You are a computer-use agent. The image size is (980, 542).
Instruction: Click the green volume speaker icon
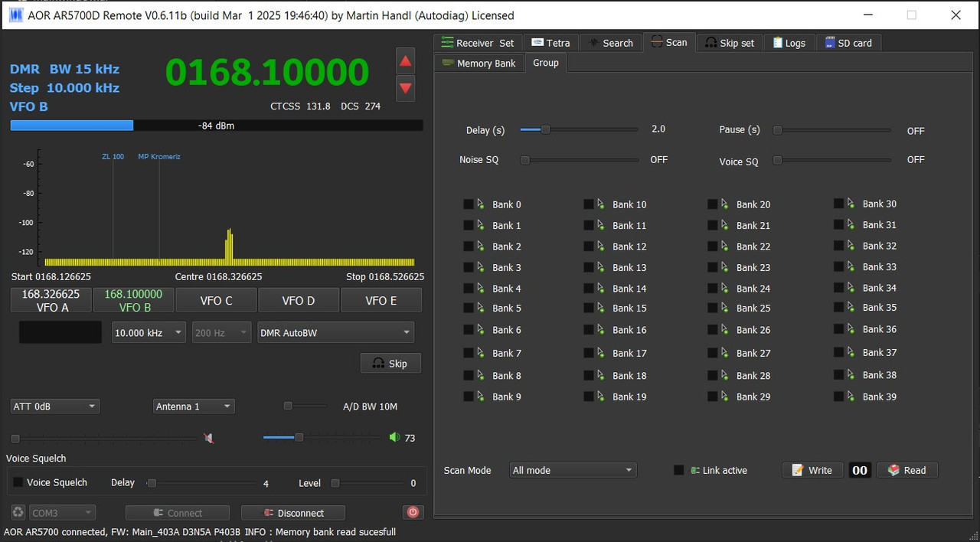tap(394, 437)
